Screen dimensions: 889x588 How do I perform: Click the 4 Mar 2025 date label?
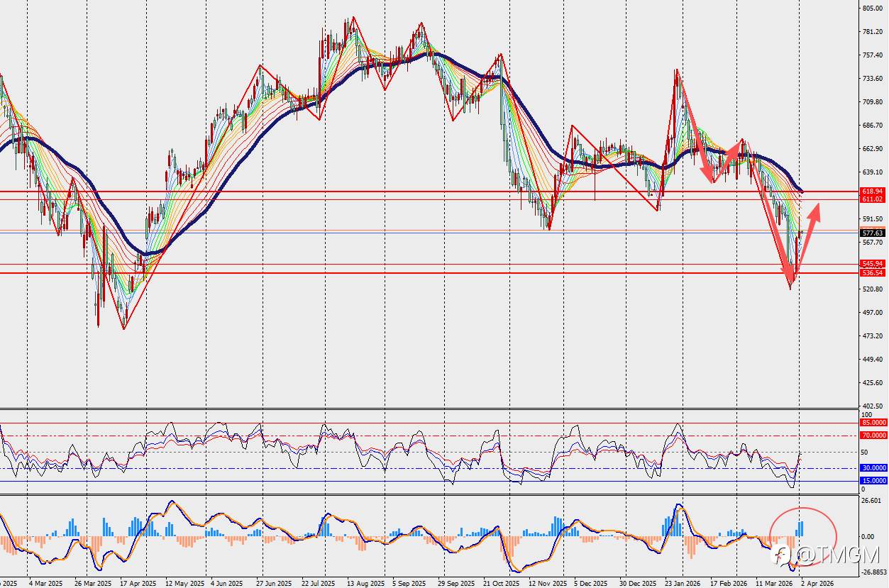45,583
